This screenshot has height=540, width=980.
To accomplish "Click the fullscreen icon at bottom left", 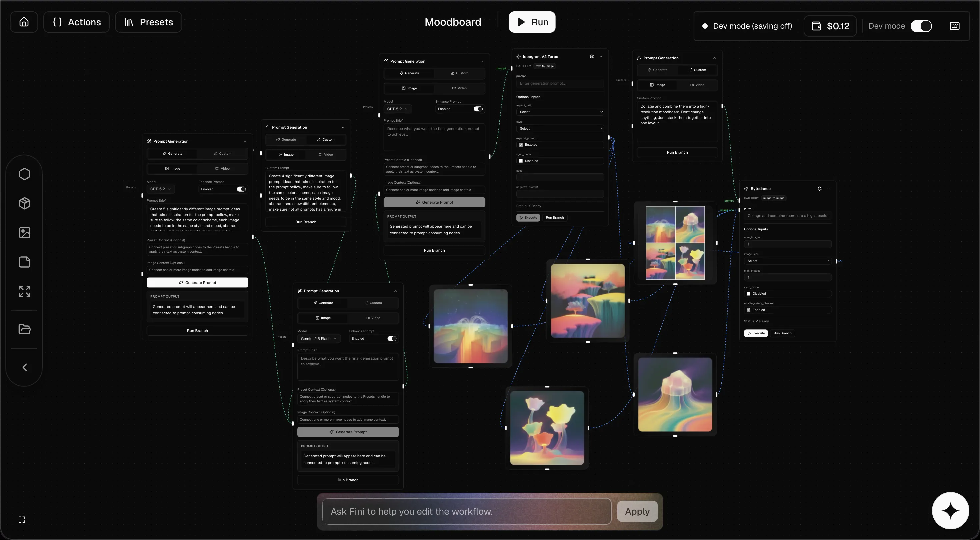I will coord(22,519).
